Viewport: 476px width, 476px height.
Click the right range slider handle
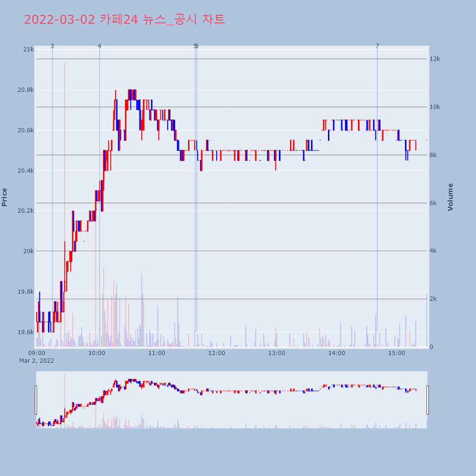coord(428,400)
